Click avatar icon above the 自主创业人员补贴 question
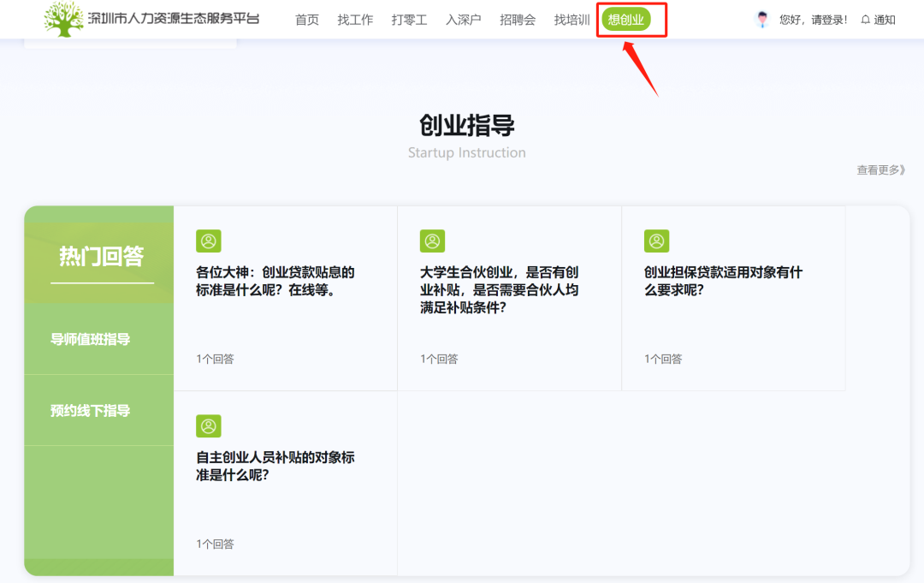This screenshot has width=924, height=583. [x=209, y=426]
